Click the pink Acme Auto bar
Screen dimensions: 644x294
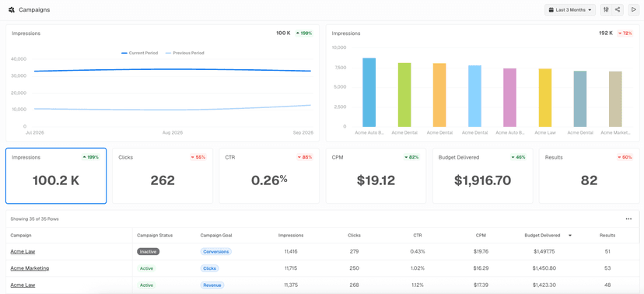tap(509, 97)
